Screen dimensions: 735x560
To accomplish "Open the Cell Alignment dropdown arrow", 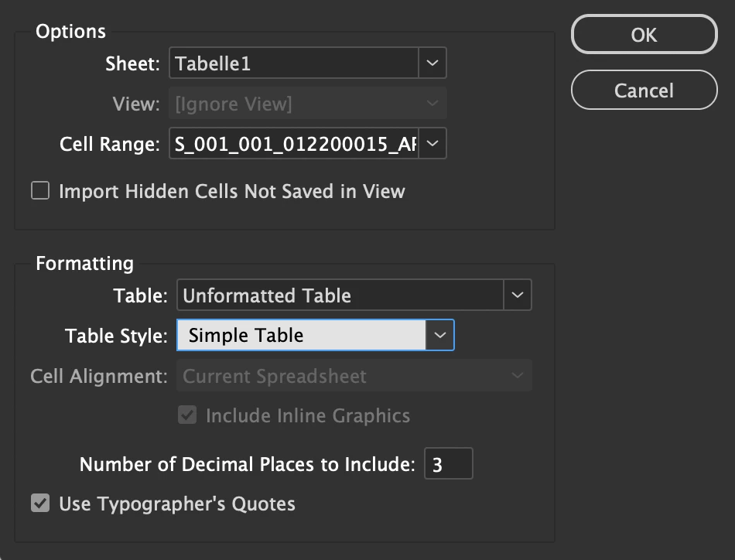I will [x=517, y=377].
